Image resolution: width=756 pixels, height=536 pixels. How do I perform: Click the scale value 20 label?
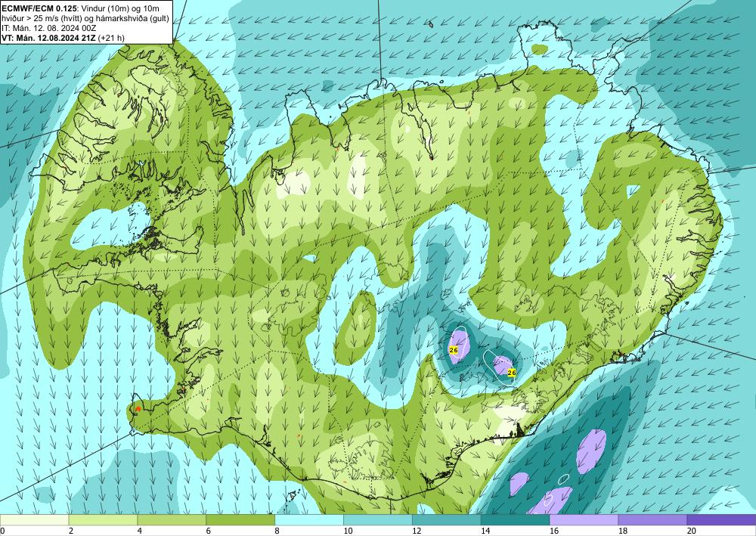tap(692, 531)
